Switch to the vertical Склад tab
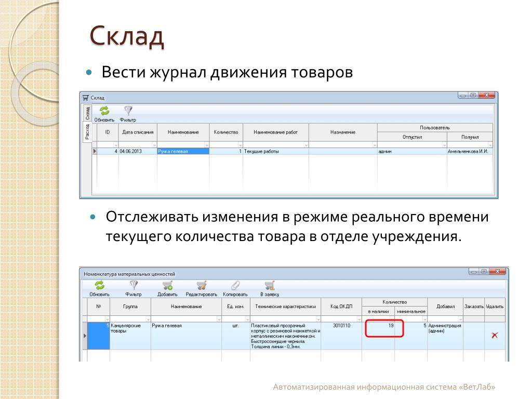The image size is (532, 399). pos(87,113)
